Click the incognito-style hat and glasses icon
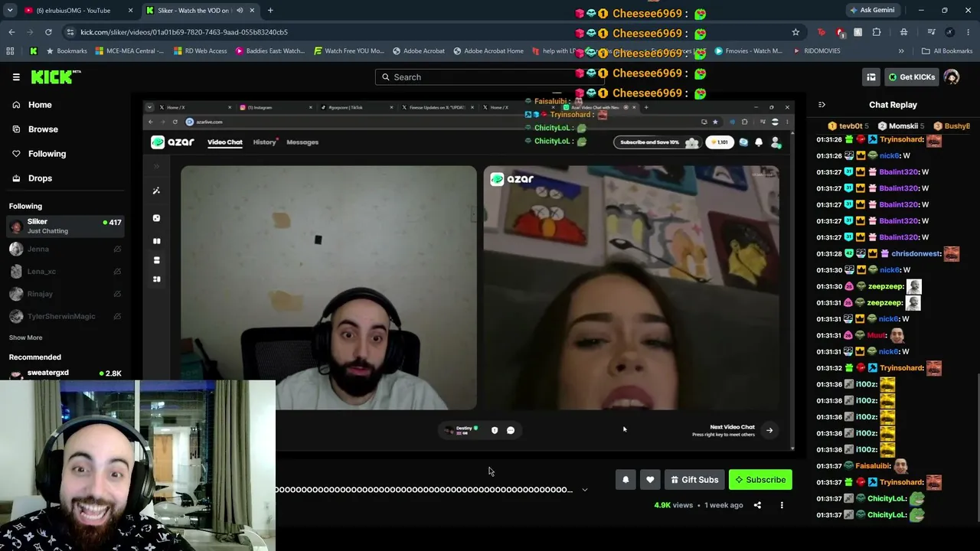980x551 pixels. click(904, 32)
